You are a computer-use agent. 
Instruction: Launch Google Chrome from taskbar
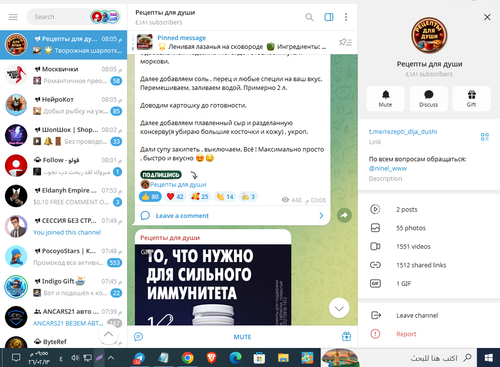click(x=188, y=358)
